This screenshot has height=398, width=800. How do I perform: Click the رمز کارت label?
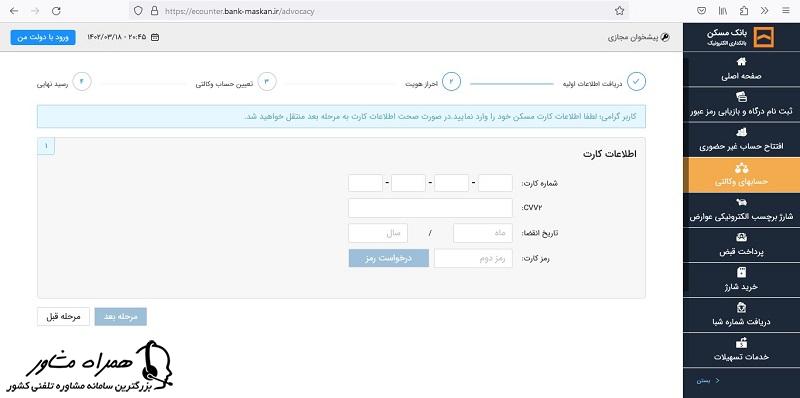[535, 259]
